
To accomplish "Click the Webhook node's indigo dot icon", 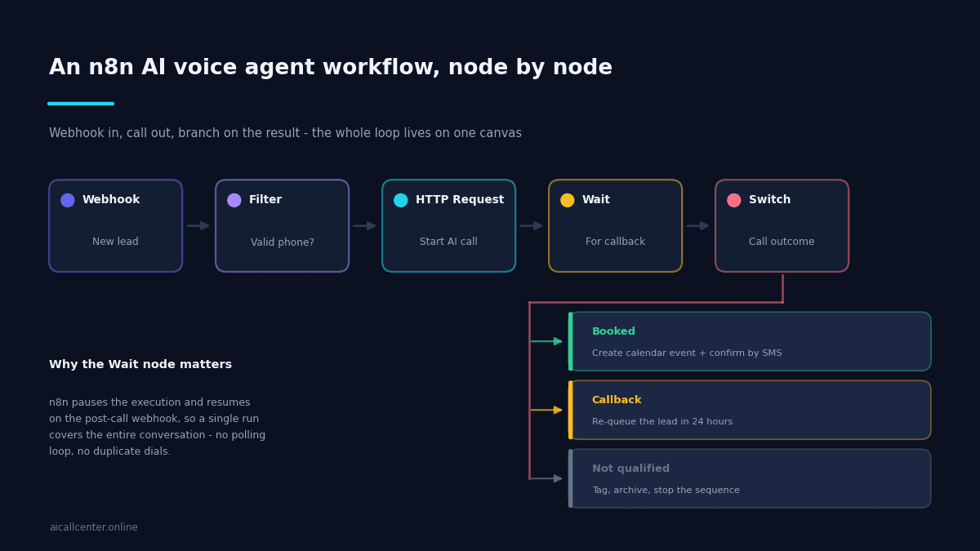I will (x=68, y=200).
